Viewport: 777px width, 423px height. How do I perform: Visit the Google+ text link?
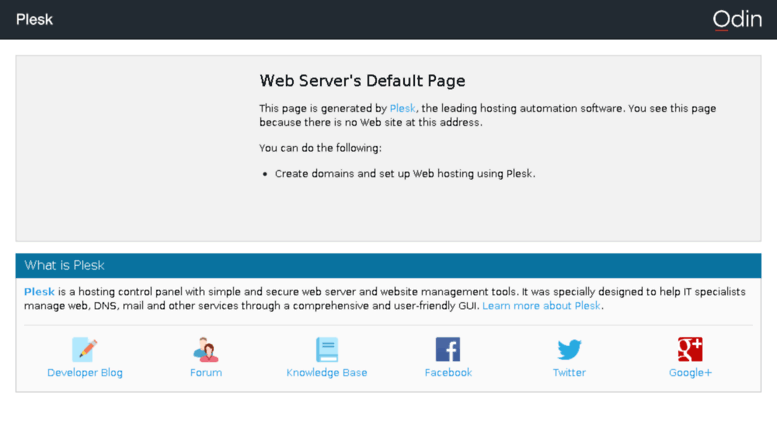click(690, 372)
